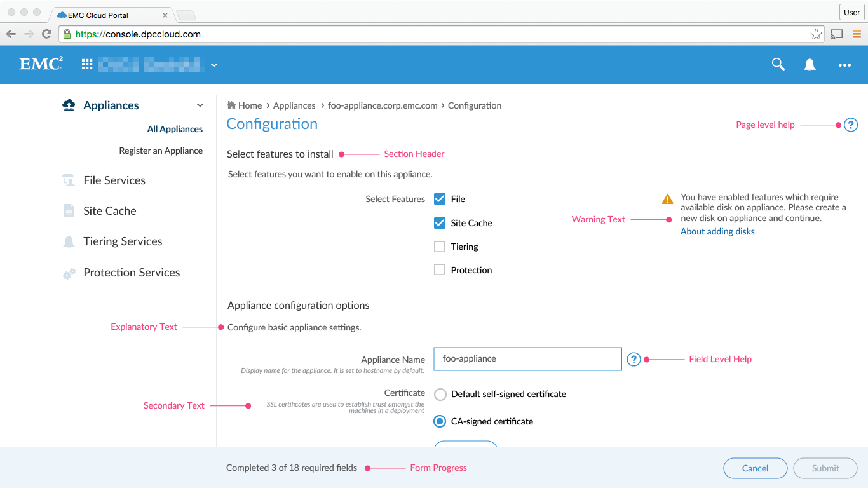Image resolution: width=868 pixels, height=488 pixels.
Task: Open the notifications bell
Action: tap(810, 64)
